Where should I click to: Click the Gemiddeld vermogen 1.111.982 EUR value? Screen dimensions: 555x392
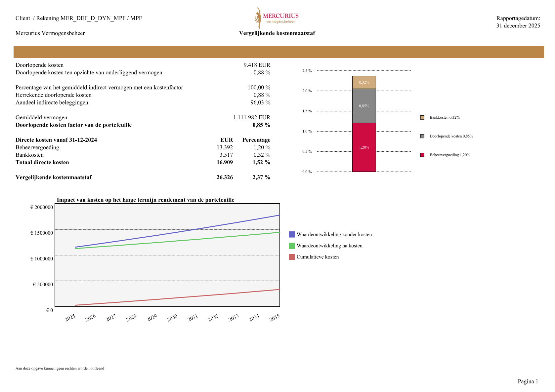[x=252, y=118]
